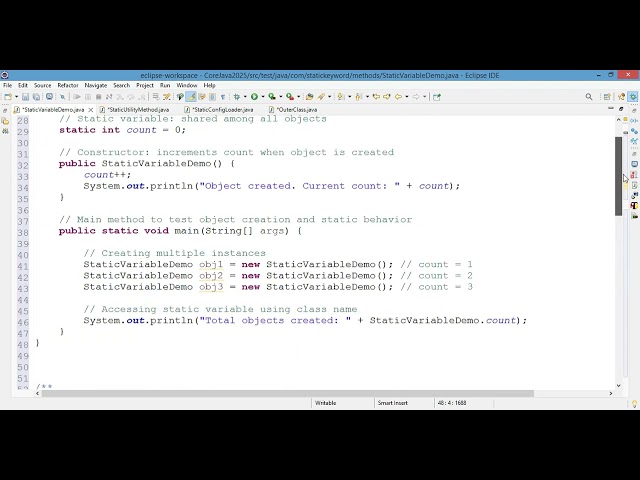Click the Save icon in toolbar
Screen dimensions: 640x480
point(25,97)
